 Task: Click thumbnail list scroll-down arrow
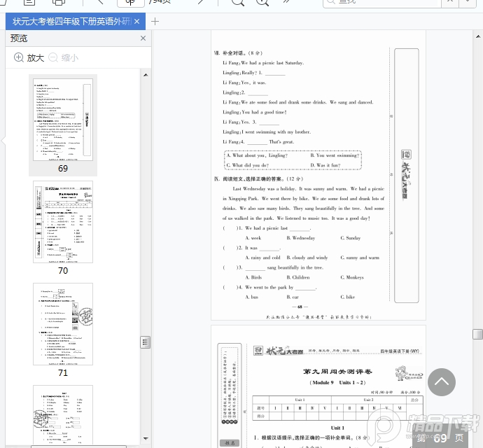click(x=146, y=438)
